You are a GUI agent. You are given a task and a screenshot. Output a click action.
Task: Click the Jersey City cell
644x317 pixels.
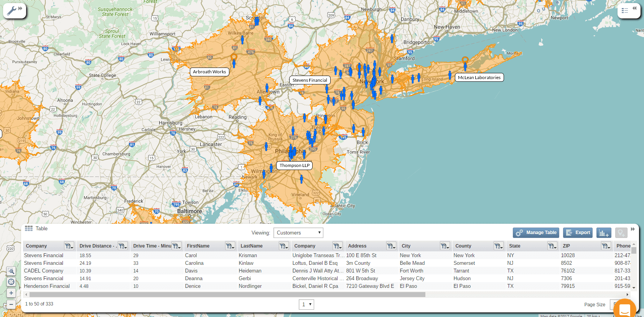(x=412, y=278)
